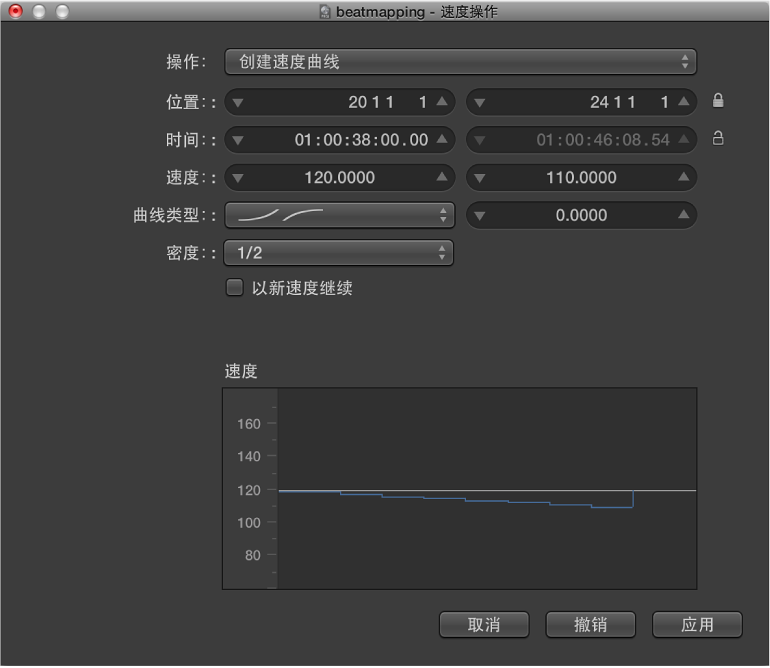This screenshot has height=668, width=770.
Task: Toggle the open lock icon beside the time row
Action: click(x=718, y=139)
